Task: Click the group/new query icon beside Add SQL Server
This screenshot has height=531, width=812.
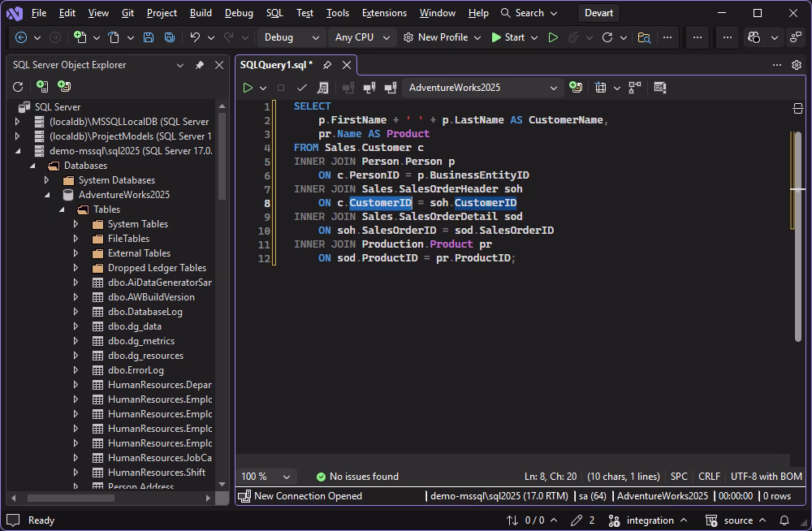Action: (64, 87)
